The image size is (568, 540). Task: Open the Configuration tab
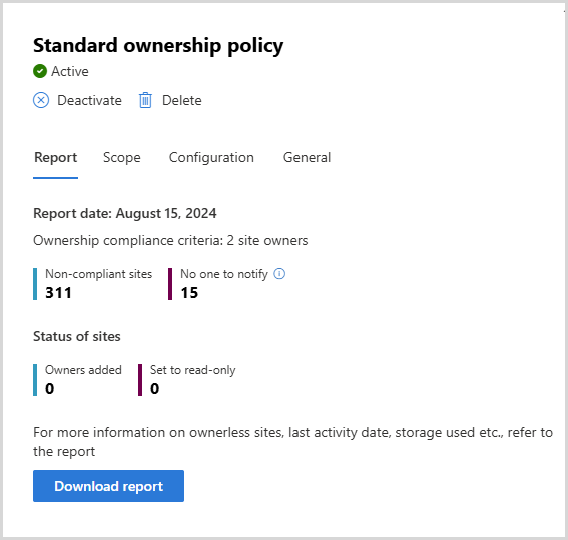tap(211, 158)
